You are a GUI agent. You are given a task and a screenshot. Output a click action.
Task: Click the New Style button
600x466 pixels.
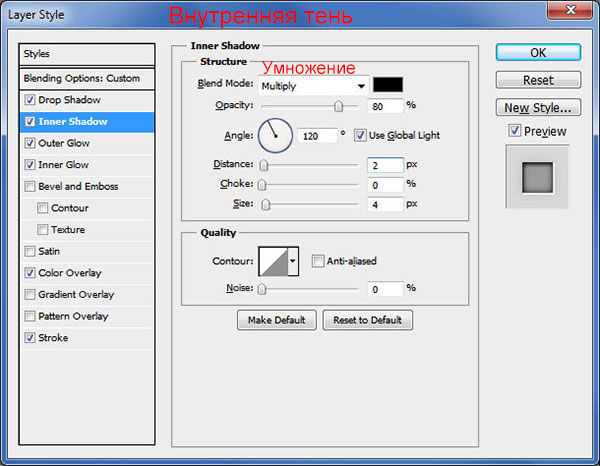(538, 107)
